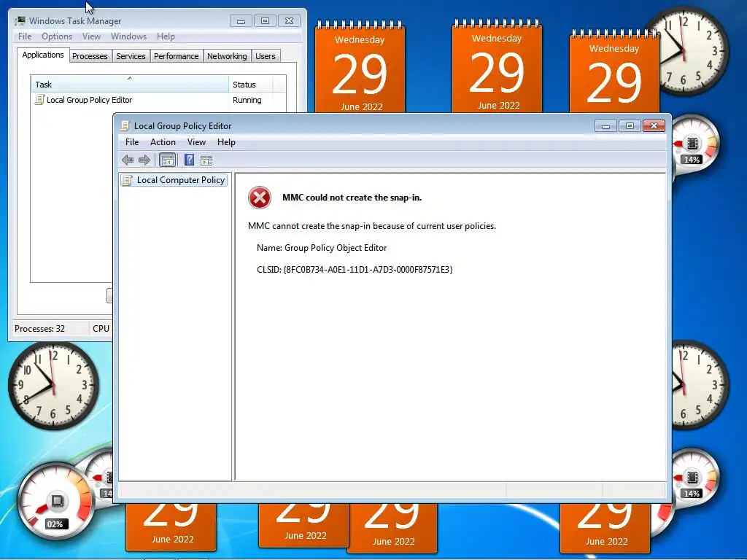Click Local Group Policy Editor title bar icon
Image resolution: width=747 pixels, height=560 pixels.
125,125
